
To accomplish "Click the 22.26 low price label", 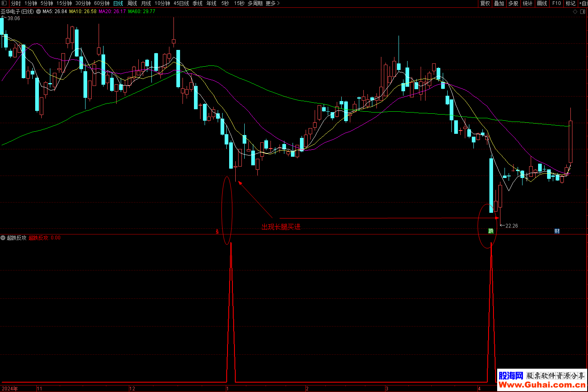I will coord(511,226).
